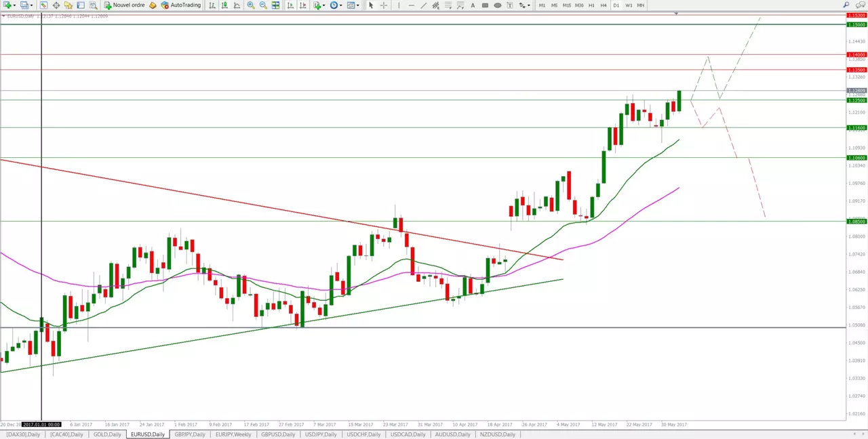Select the D1 timeframe button

(616, 5)
